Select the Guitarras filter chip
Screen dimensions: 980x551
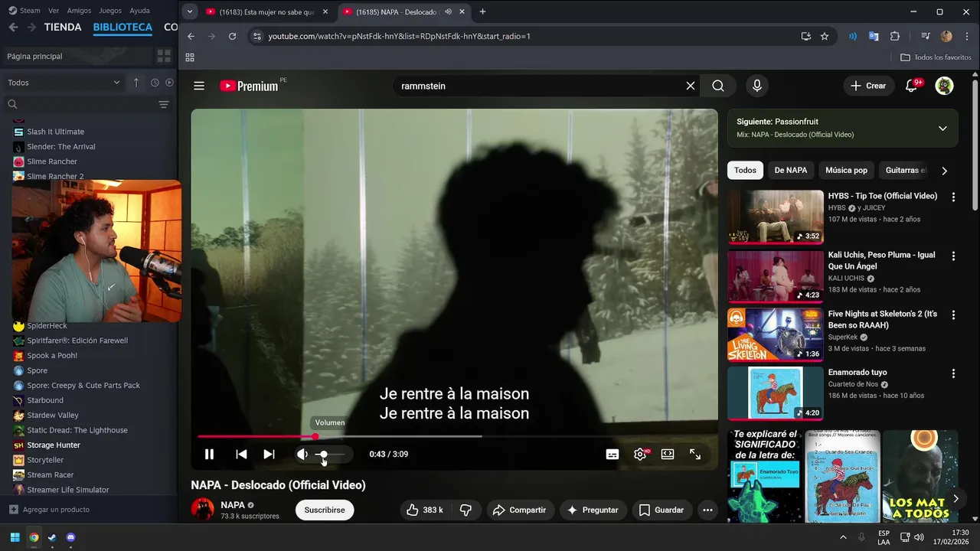click(x=906, y=170)
